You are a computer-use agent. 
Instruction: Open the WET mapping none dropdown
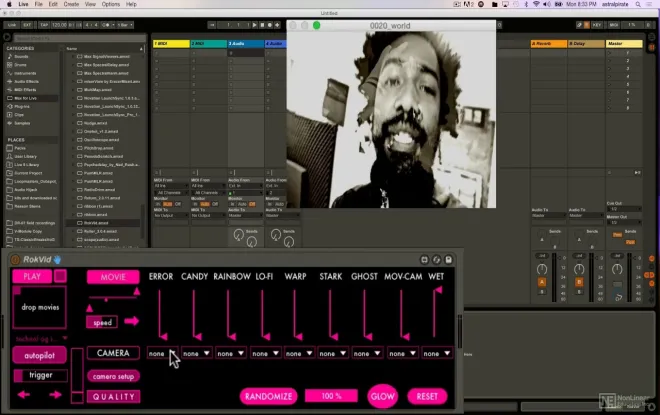click(437, 354)
